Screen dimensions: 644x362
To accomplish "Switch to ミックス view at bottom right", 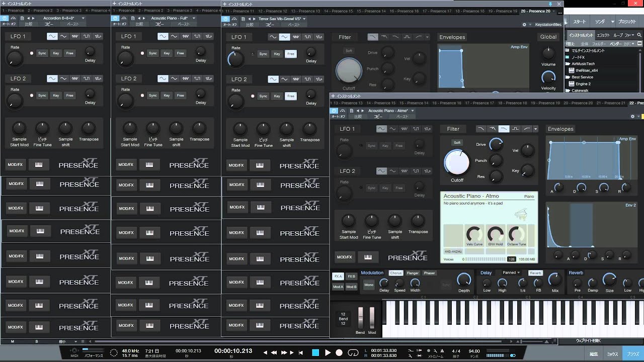I will click(x=612, y=354).
